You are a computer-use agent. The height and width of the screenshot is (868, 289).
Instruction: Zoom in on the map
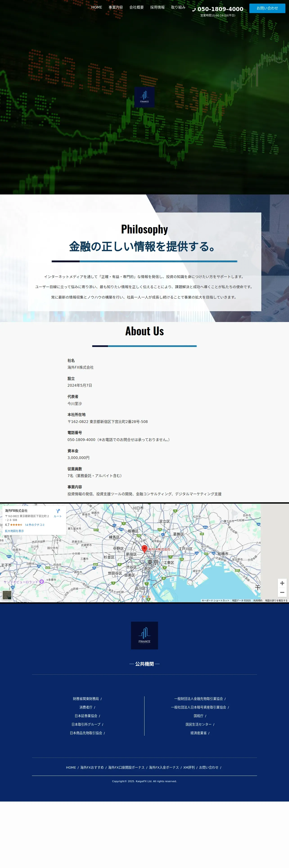click(x=282, y=583)
